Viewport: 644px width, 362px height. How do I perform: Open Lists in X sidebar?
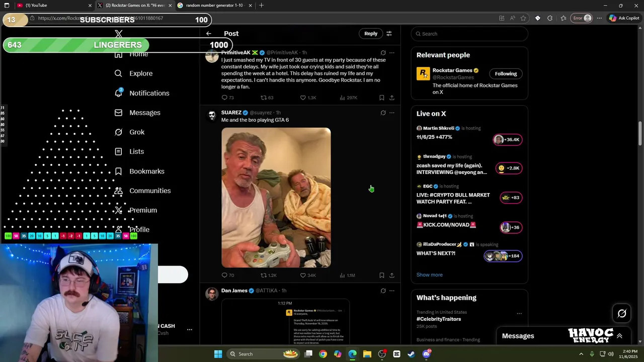pyautogui.click(x=129, y=151)
